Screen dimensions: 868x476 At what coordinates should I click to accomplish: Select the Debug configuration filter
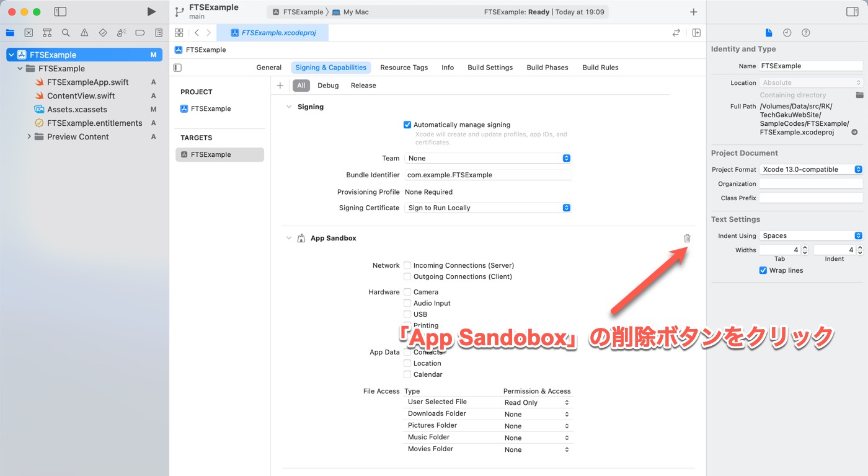coord(328,86)
